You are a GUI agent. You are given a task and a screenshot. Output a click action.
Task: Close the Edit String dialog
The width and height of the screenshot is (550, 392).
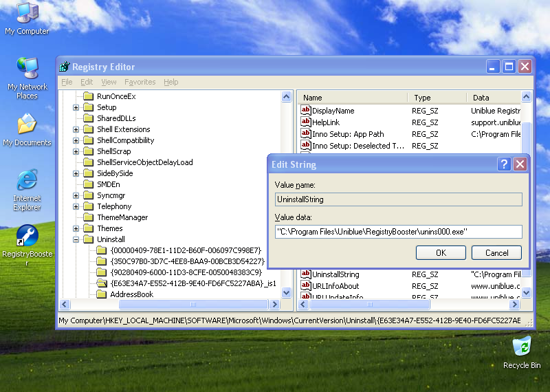pyautogui.click(x=520, y=164)
